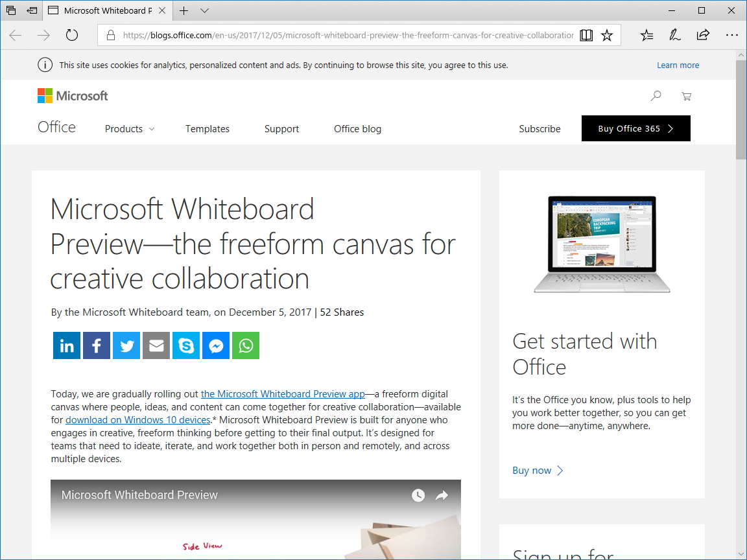Add page to favorites star
Viewport: 747px width, 560px height.
(x=607, y=35)
